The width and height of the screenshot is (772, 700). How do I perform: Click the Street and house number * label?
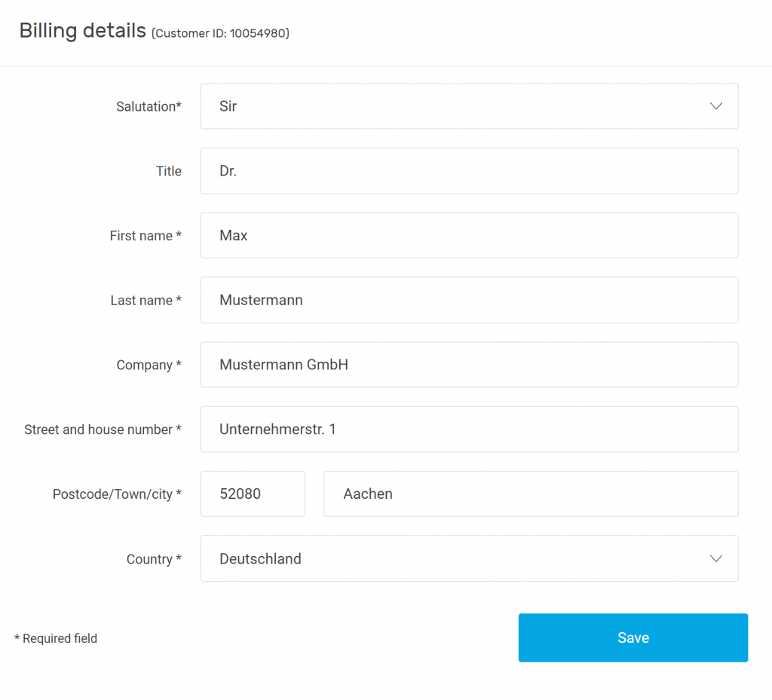pos(103,430)
